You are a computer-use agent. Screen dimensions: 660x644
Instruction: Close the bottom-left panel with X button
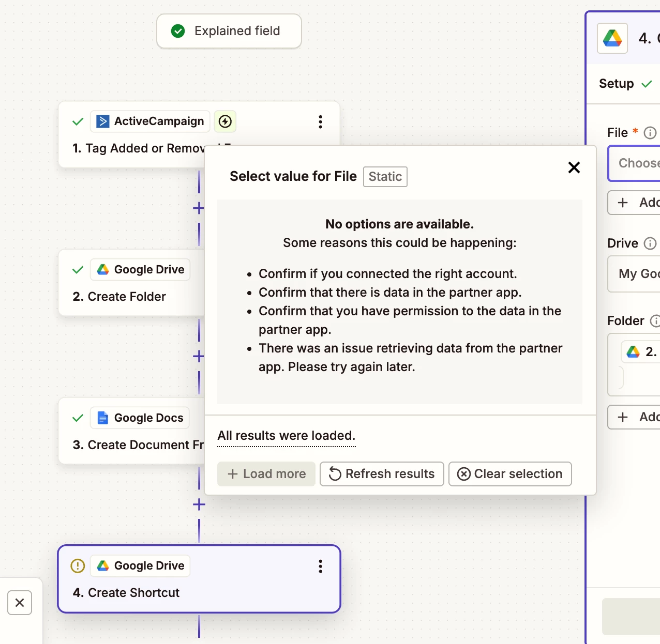tap(20, 603)
